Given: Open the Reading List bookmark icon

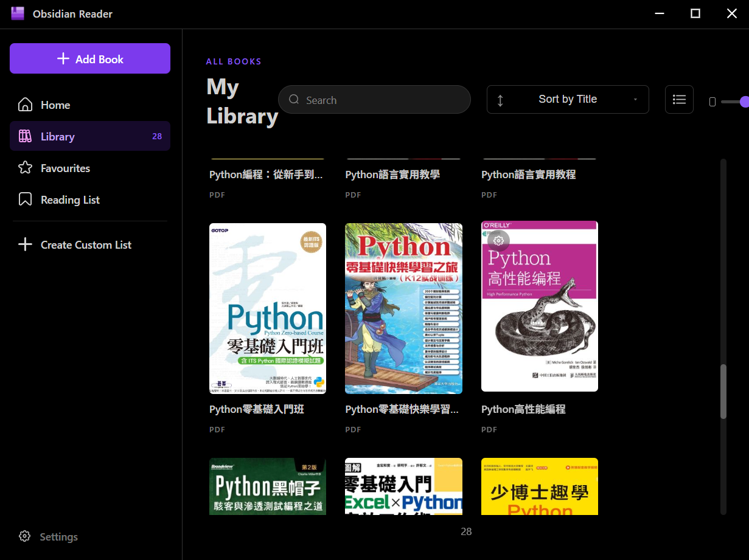Looking at the screenshot, I should coord(25,199).
